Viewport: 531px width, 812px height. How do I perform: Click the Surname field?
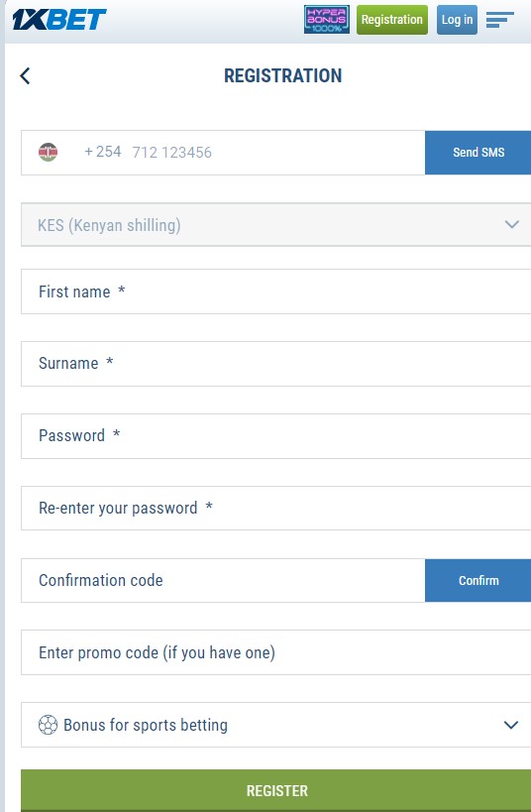(275, 364)
